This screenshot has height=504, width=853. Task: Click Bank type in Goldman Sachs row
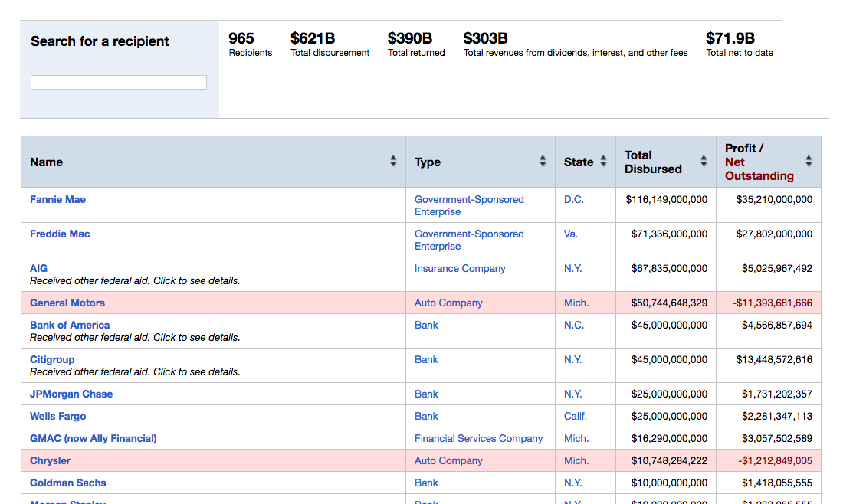click(x=426, y=483)
